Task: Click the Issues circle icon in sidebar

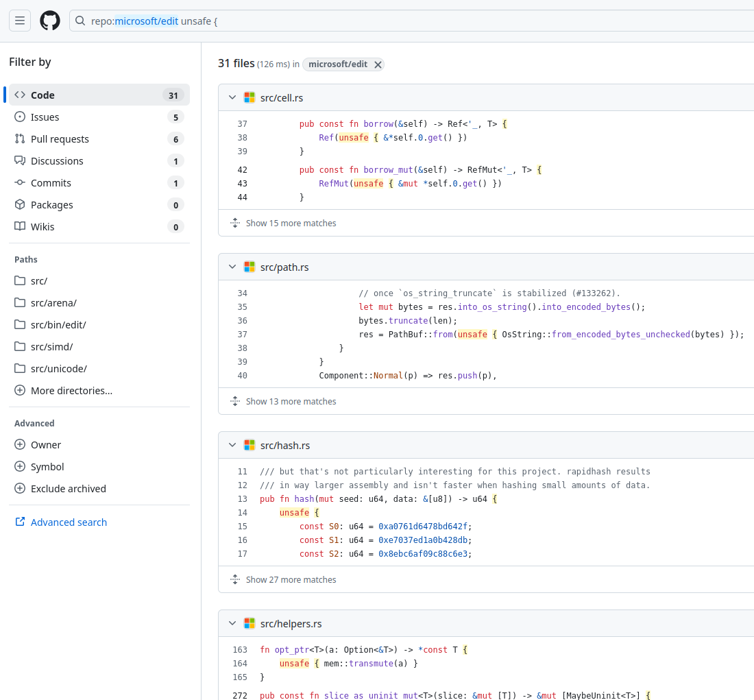Action: (20, 117)
